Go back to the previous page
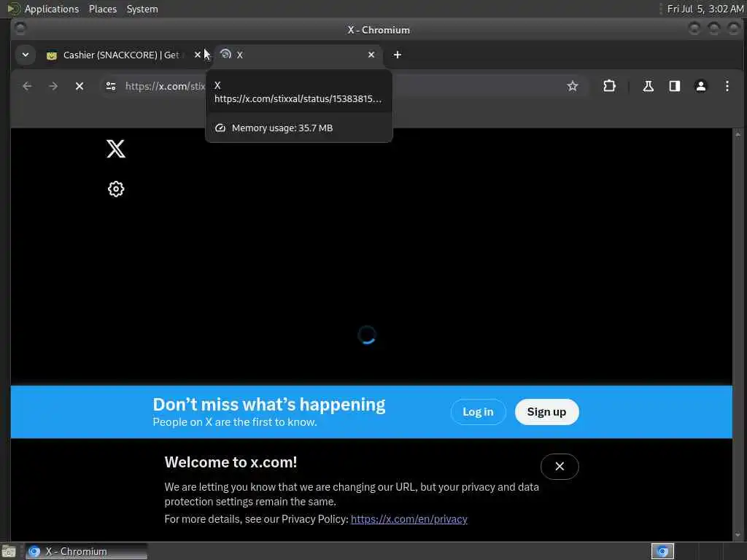The image size is (747, 560). click(x=27, y=86)
